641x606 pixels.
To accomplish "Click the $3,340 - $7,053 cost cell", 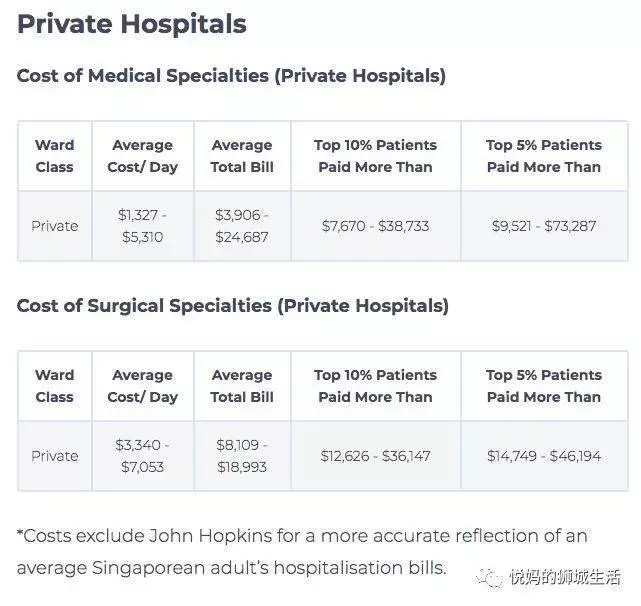I will (x=143, y=456).
